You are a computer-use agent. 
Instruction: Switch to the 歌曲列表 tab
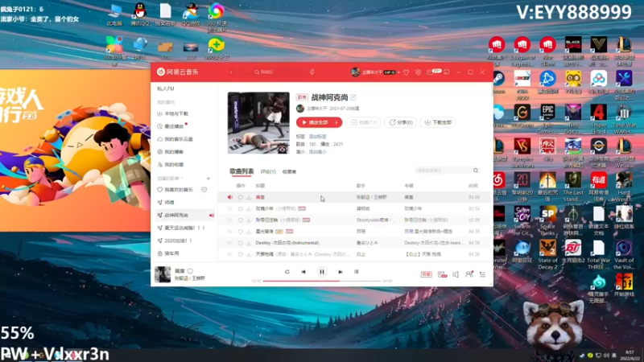click(x=242, y=171)
